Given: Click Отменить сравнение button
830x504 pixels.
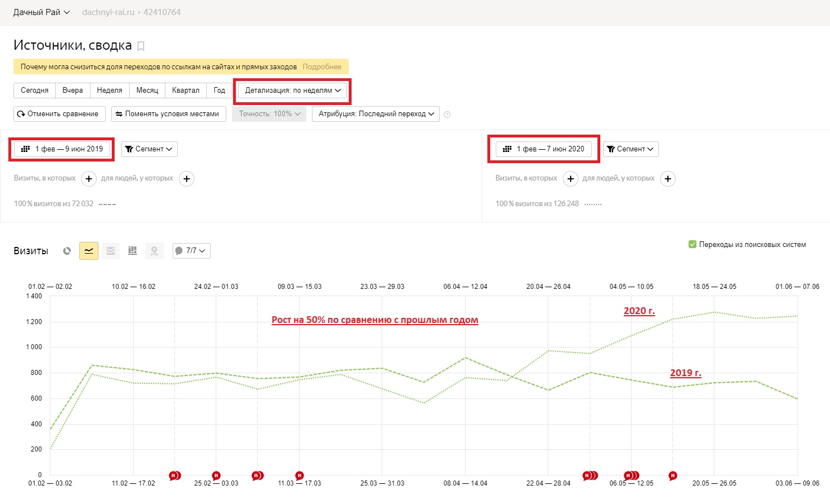Looking at the screenshot, I should pos(58,114).
